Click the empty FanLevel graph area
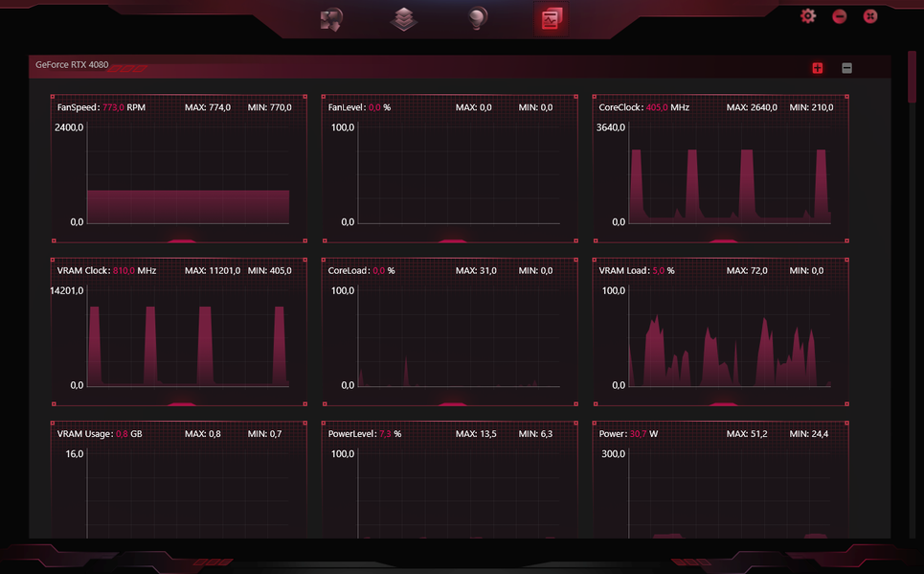This screenshot has height=574, width=924. [459, 174]
